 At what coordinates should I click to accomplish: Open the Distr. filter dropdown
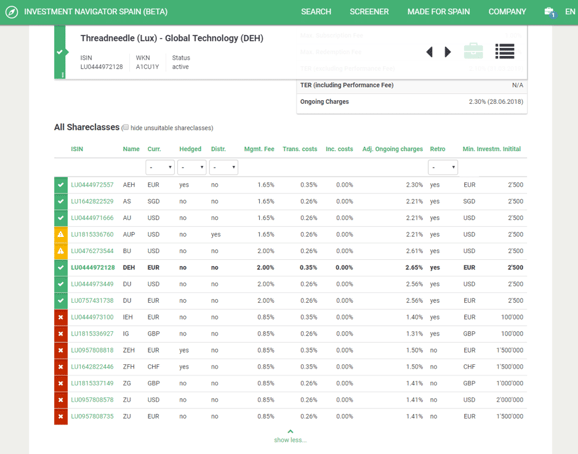coord(223,167)
